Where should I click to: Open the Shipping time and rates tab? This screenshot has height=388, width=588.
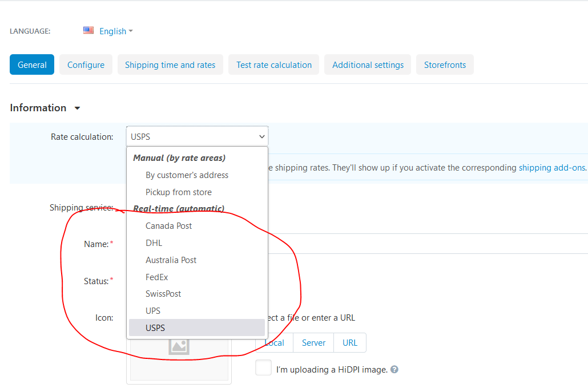pos(170,64)
